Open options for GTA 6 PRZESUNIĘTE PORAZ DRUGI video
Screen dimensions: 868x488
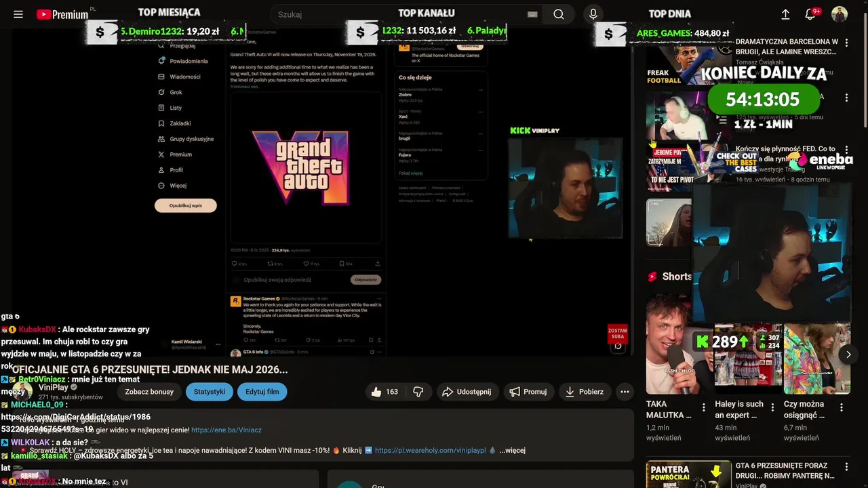coord(846,467)
